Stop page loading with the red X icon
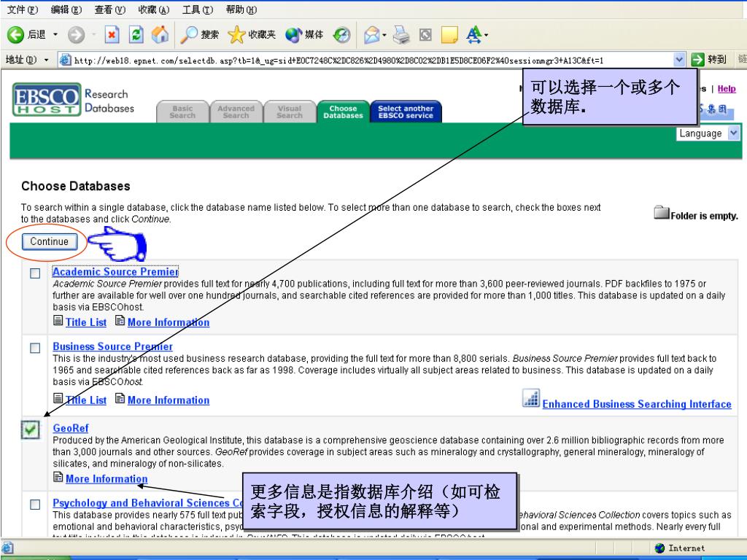 coord(112,35)
